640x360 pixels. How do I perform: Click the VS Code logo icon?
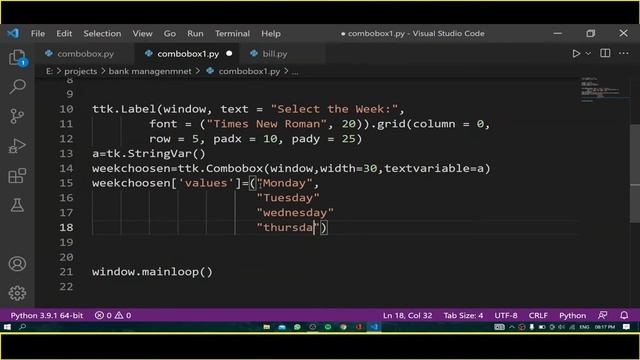coord(13,33)
